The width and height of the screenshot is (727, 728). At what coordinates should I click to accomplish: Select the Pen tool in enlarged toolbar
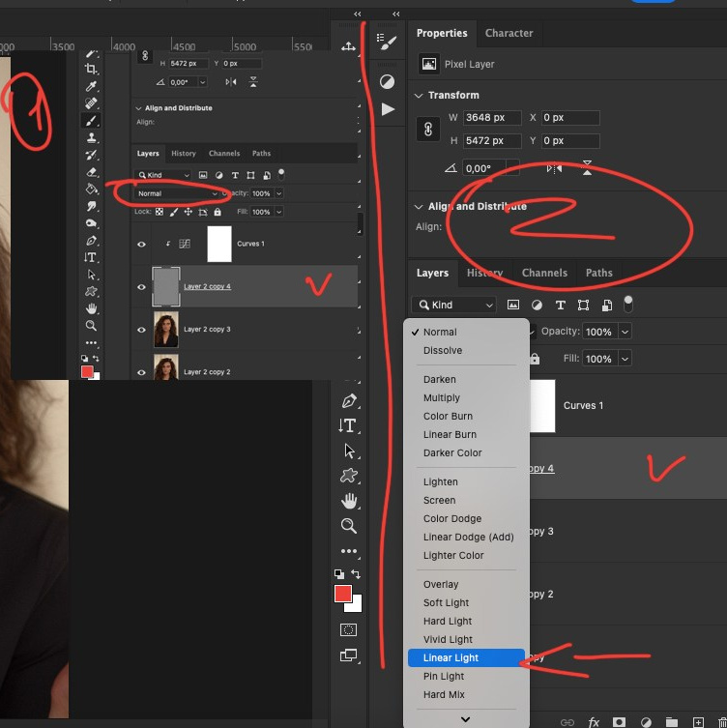[349, 400]
